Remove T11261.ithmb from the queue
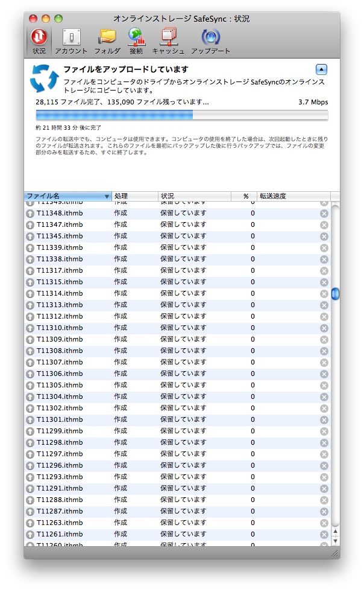 (324, 535)
